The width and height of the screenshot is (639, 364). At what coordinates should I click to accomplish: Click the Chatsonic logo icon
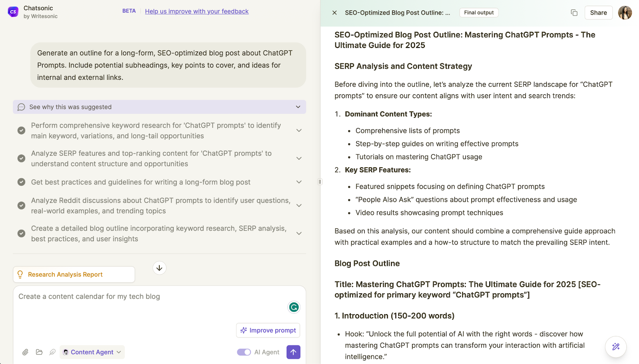tap(13, 12)
